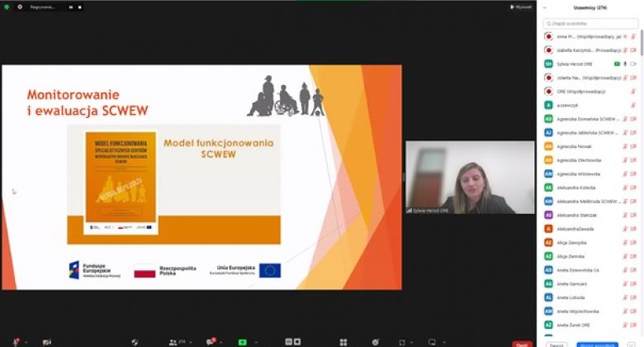Collapse the participants panel using header chevron
This screenshot has width=644, height=347.
click(x=545, y=7)
